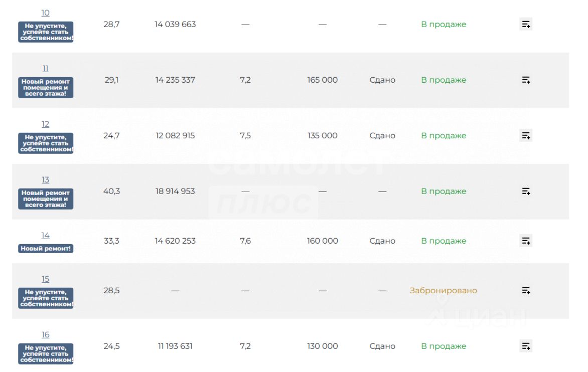Image resolution: width=588 pixels, height=372 pixels.
Task: Open lot number 13 link
Action: [45, 180]
